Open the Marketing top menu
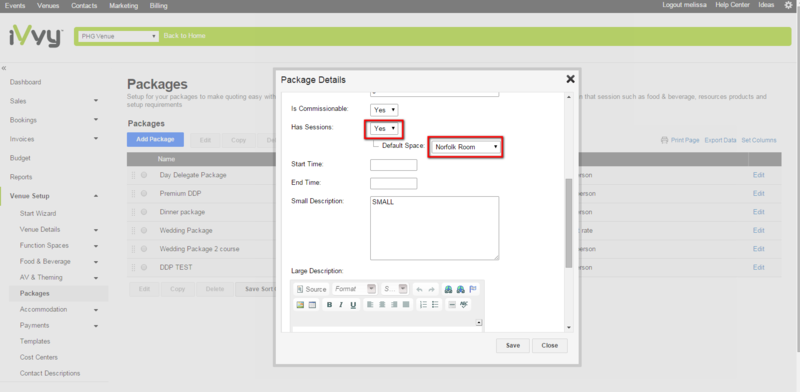Viewport: 800px width, 392px height. click(123, 6)
